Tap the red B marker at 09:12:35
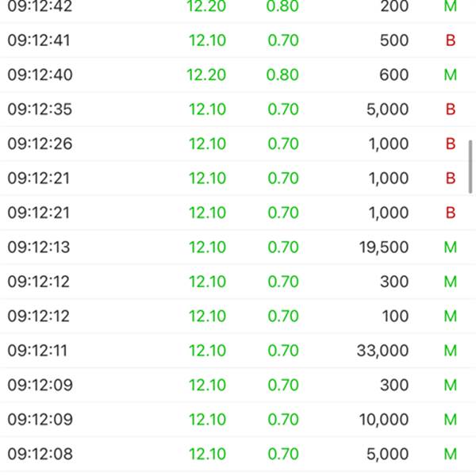 point(451,109)
